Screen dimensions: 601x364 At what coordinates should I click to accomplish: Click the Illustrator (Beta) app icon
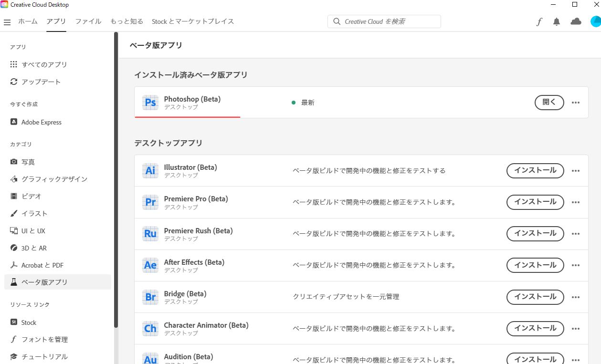(x=150, y=171)
